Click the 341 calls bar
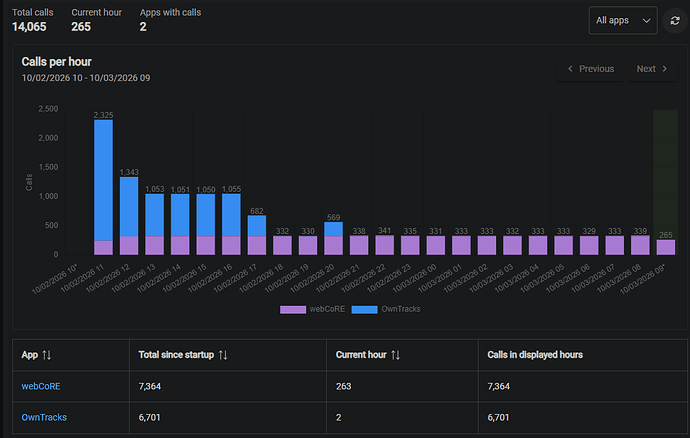The width and height of the screenshot is (690, 438). pyautogui.click(x=385, y=245)
